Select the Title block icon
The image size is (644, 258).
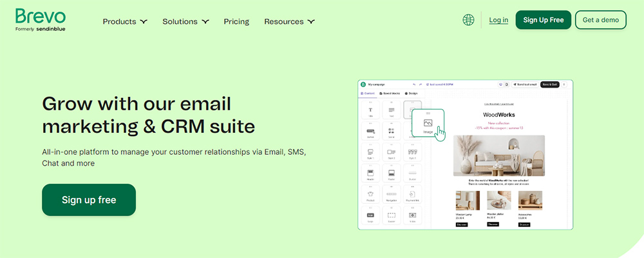(x=370, y=110)
